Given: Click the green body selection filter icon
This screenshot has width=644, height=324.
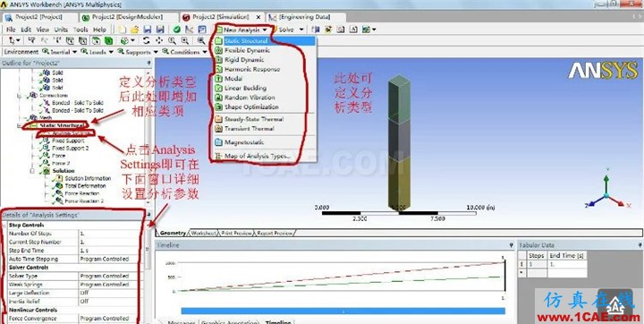Looking at the screenshot, I should (108, 40).
